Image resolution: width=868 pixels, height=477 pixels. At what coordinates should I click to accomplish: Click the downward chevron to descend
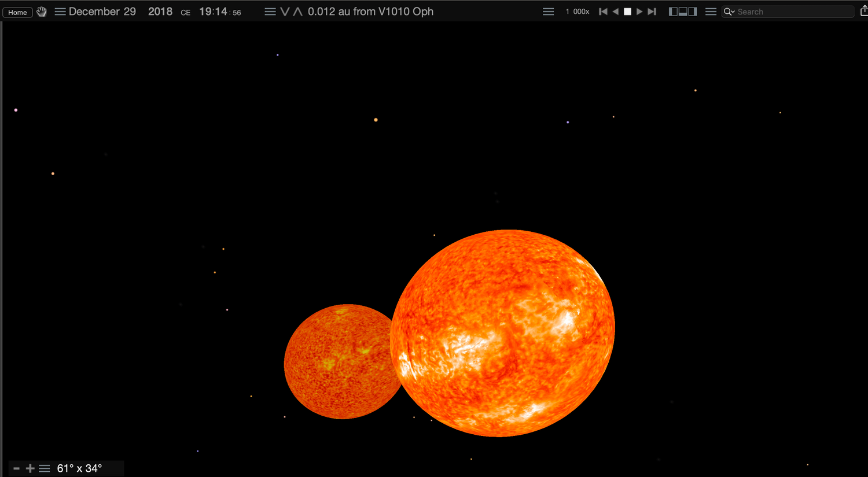(284, 11)
